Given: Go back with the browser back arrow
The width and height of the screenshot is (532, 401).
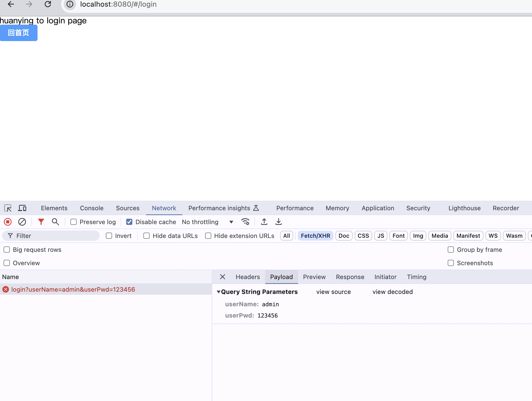Looking at the screenshot, I should click(x=11, y=4).
